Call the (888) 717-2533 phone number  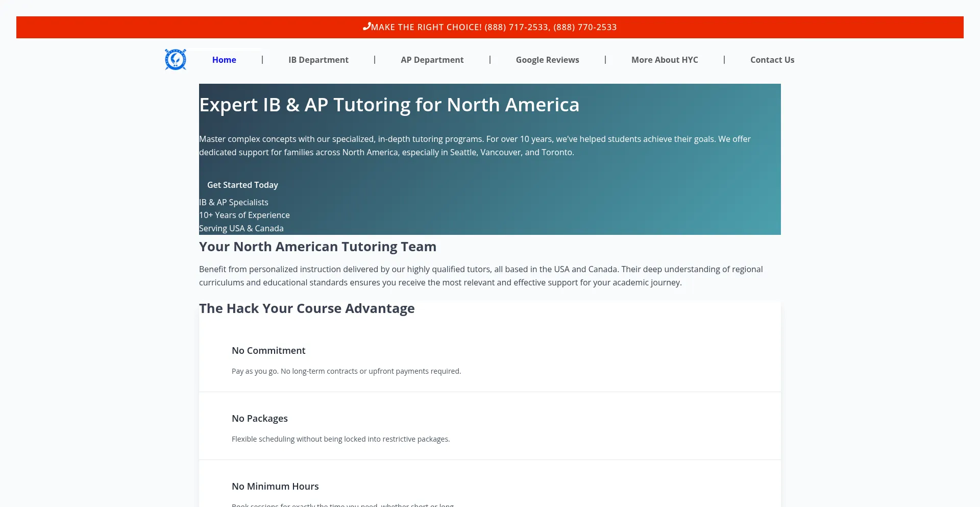coord(516,27)
